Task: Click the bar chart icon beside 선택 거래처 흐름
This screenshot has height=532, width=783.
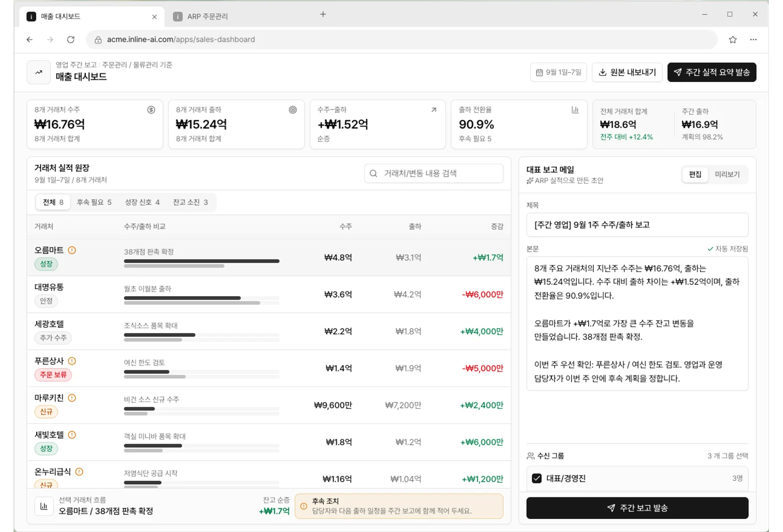Action: point(44,506)
